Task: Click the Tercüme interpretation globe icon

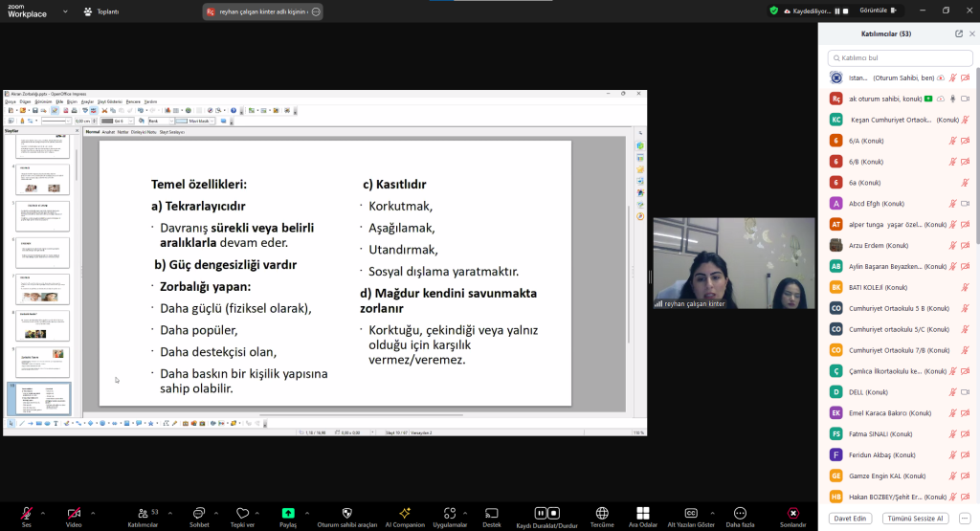Action: (602, 514)
